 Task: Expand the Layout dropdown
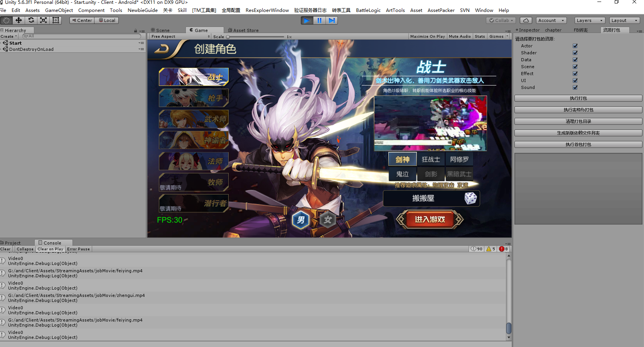click(x=625, y=20)
